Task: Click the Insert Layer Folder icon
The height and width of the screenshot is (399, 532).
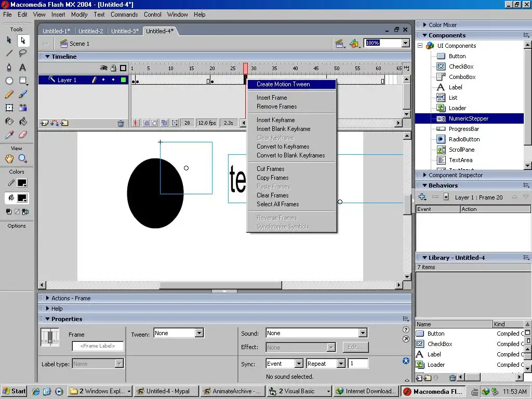Action: click(x=64, y=123)
